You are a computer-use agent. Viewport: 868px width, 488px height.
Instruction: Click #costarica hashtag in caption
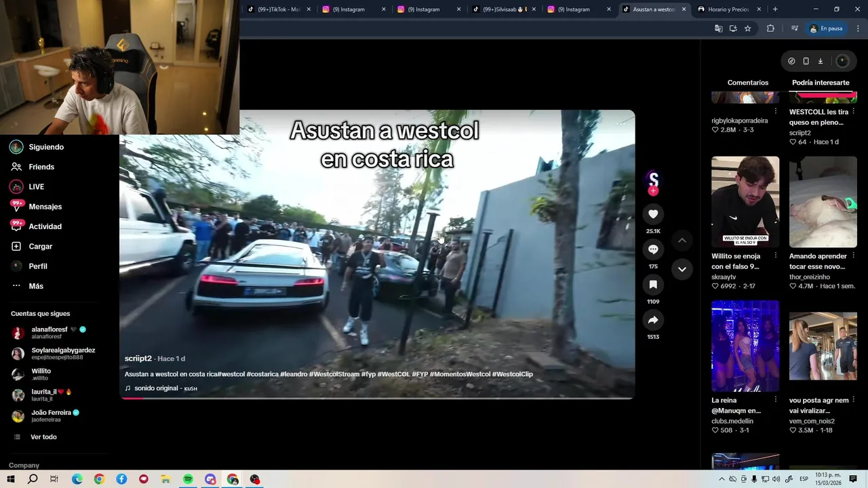tap(262, 374)
